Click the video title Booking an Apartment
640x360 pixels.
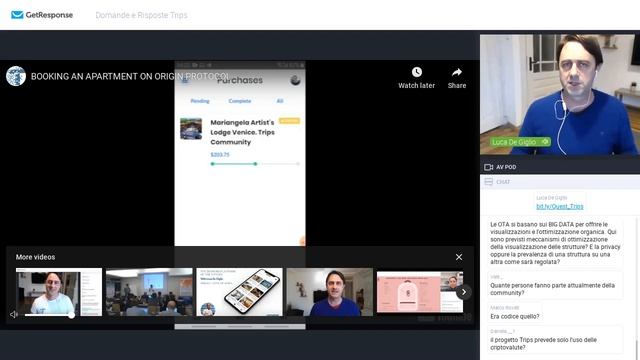pos(130,76)
